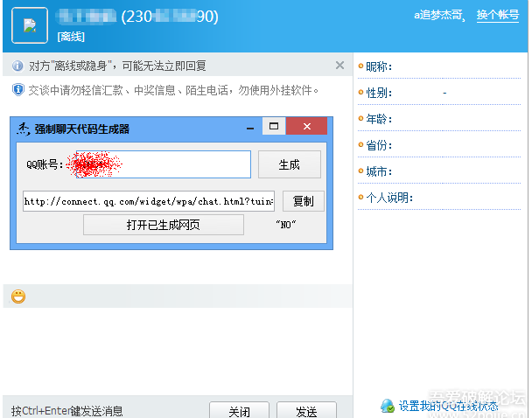Click the 个人说明 personal description label
Image resolution: width=532 pixels, height=418 pixels.
[389, 198]
